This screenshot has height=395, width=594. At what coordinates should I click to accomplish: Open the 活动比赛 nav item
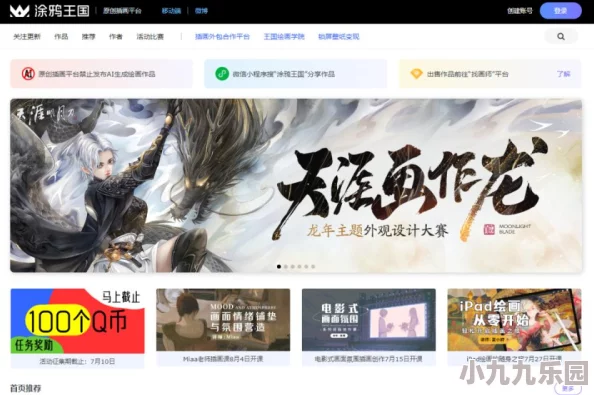[x=150, y=37]
